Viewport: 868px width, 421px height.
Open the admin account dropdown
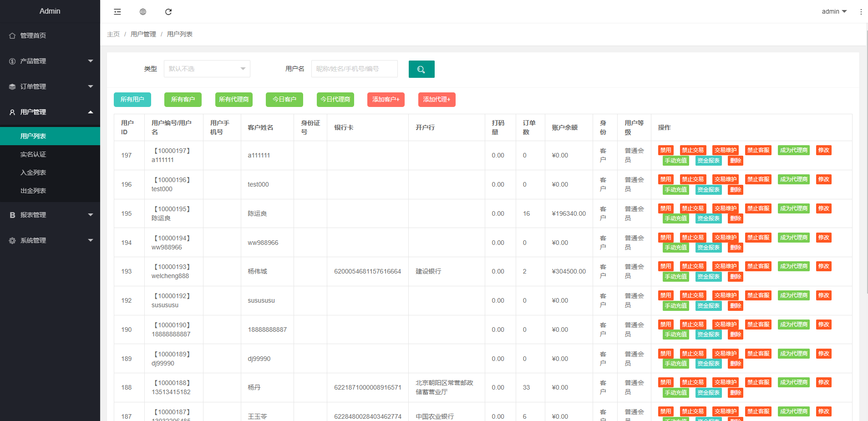click(833, 12)
